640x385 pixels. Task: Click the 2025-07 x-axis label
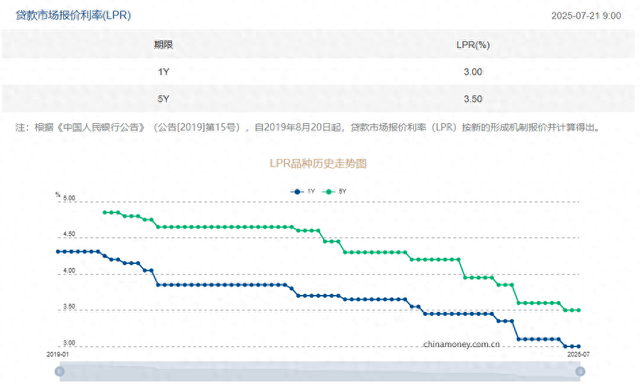[x=578, y=354]
